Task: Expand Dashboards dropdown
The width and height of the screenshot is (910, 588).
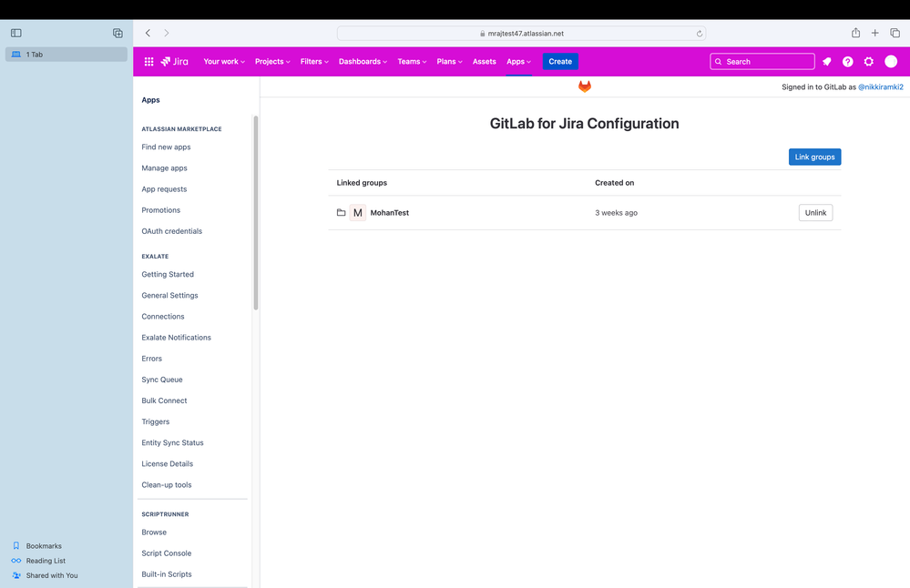Action: coord(363,62)
